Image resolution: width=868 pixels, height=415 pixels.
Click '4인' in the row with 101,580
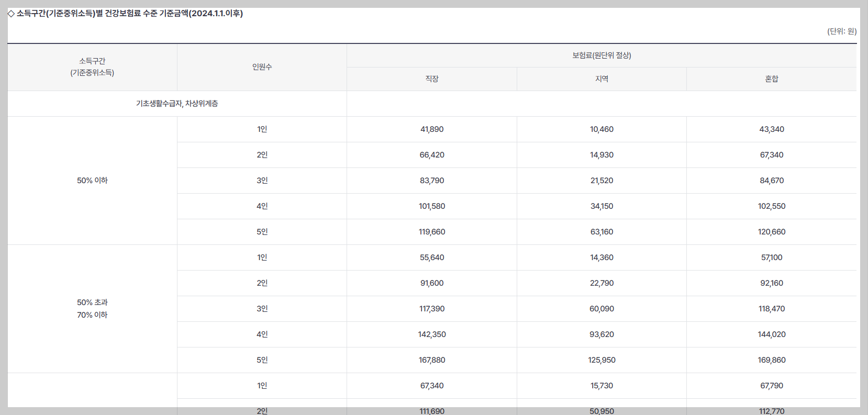click(x=262, y=206)
